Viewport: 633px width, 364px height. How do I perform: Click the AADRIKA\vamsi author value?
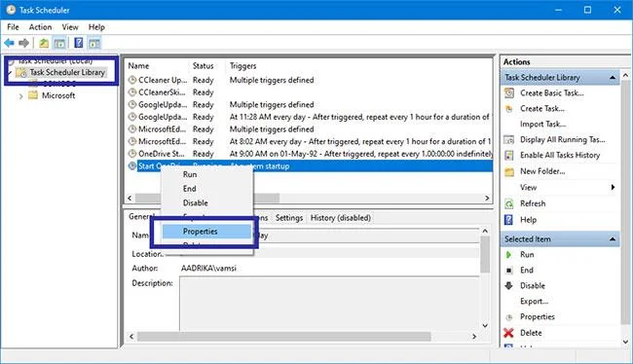click(x=208, y=269)
